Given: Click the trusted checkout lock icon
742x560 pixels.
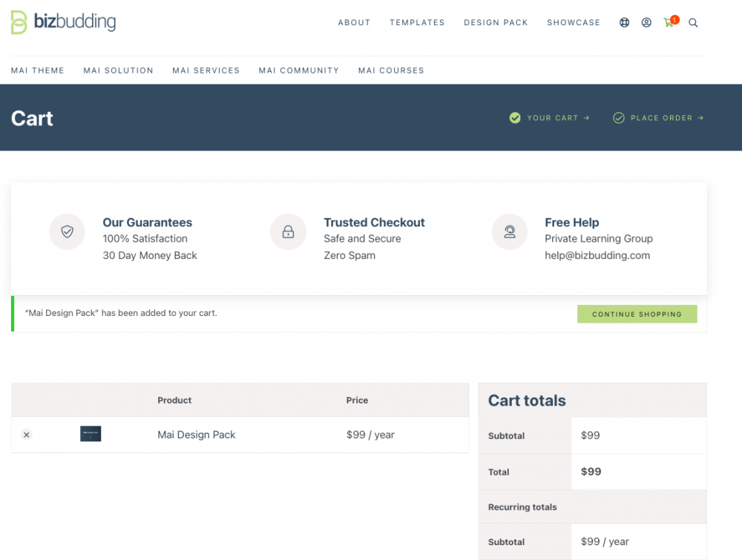Looking at the screenshot, I should pos(288,231).
